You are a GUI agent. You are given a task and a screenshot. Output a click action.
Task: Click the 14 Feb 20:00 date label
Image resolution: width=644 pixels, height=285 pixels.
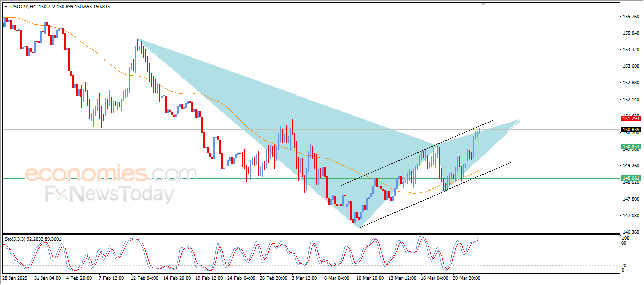tap(176, 278)
